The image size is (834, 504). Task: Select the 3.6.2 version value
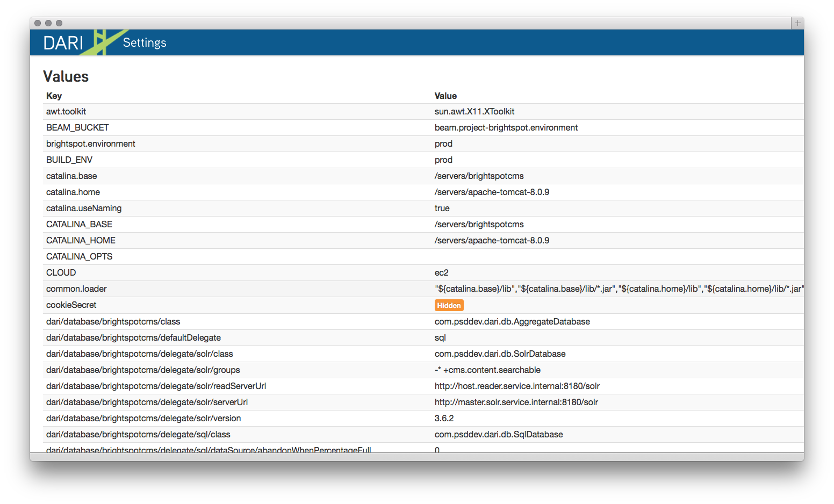444,418
